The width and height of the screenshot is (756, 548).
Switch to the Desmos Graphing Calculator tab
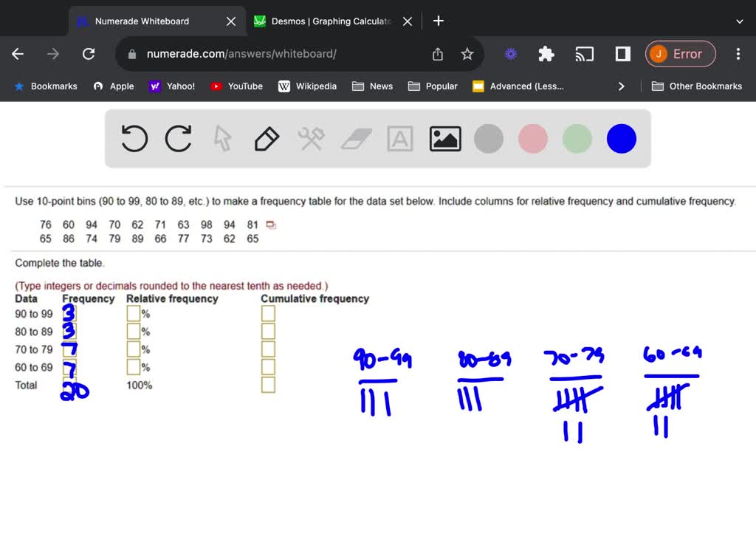(x=326, y=21)
